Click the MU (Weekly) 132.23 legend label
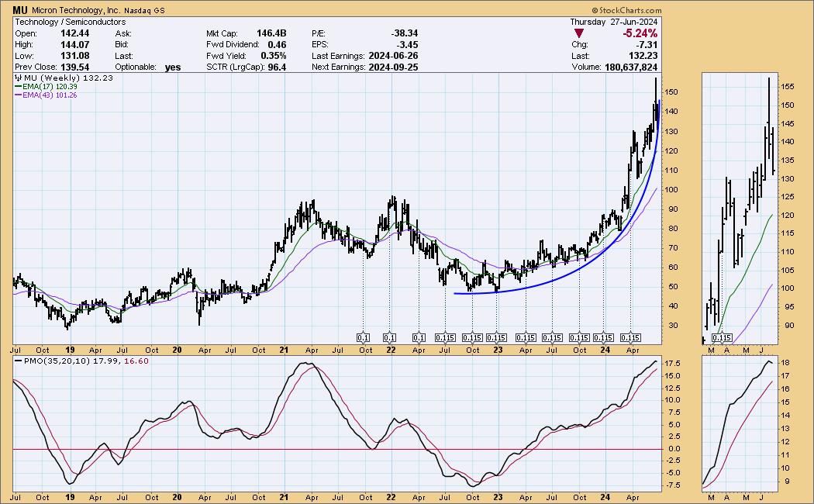Viewport: 814px width, 504px height. click(68, 78)
